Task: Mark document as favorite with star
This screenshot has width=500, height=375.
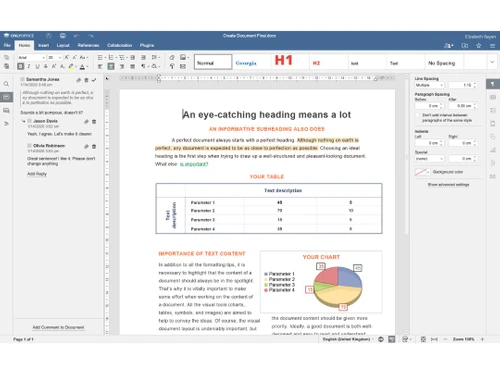Action: pyautogui.click(x=479, y=46)
